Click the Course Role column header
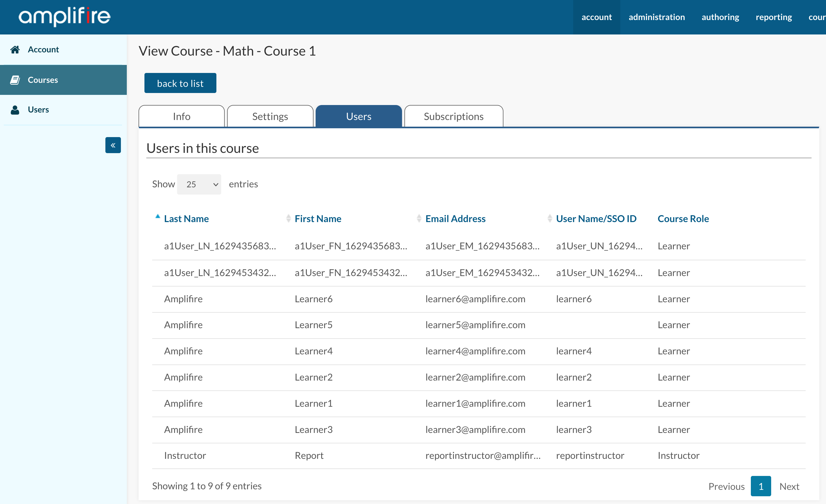Image resolution: width=826 pixels, height=504 pixels. [x=683, y=218]
